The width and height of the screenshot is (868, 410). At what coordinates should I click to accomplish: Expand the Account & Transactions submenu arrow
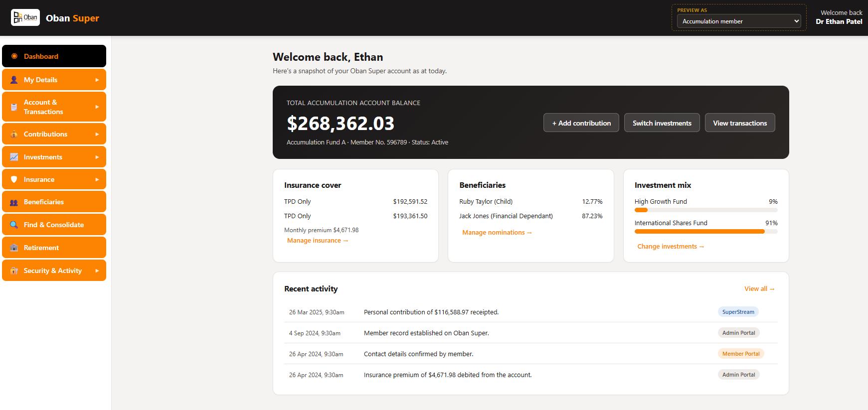tap(97, 107)
